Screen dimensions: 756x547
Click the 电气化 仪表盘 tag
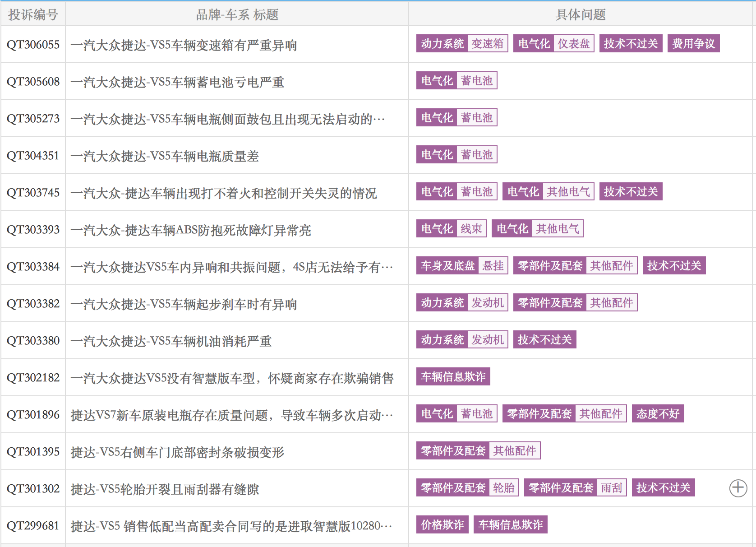coord(554,44)
